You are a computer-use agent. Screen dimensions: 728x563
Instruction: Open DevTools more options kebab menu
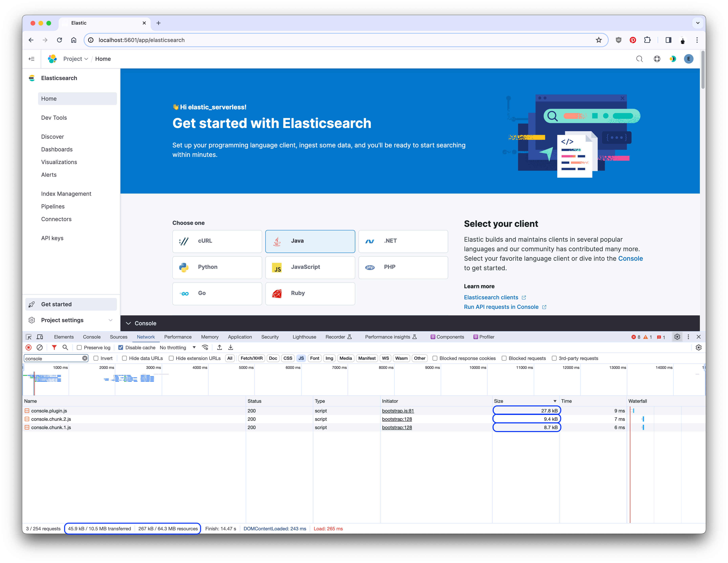point(688,337)
